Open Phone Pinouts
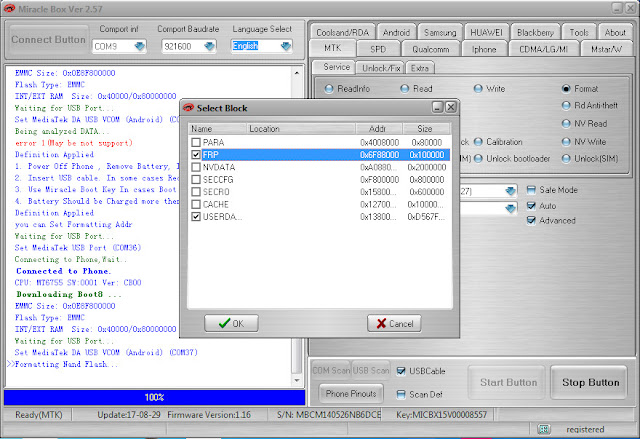Viewport: 640px width, 439px height. click(x=351, y=393)
